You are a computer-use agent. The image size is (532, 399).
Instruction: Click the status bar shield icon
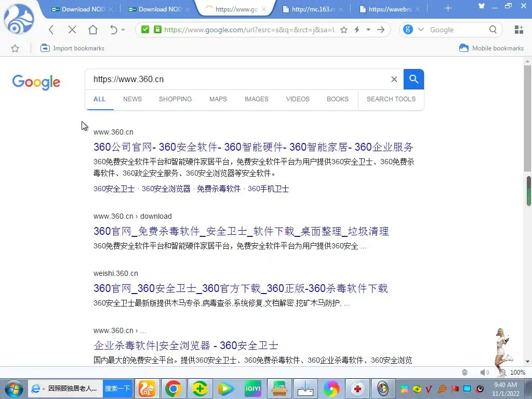tap(465, 373)
